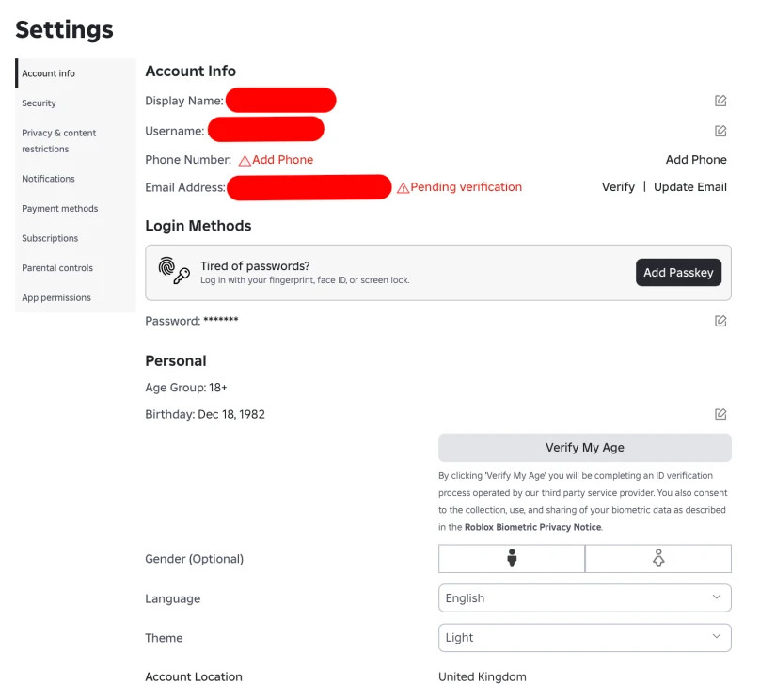The image size is (760, 700).
Task: Open the Language dropdown
Action: coord(584,598)
